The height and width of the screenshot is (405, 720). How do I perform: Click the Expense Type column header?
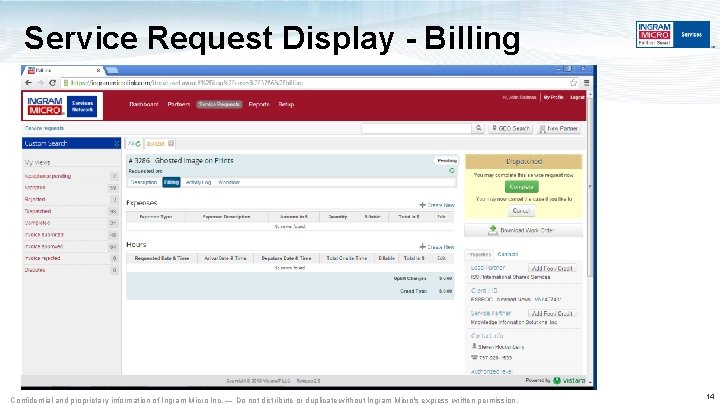click(156, 216)
